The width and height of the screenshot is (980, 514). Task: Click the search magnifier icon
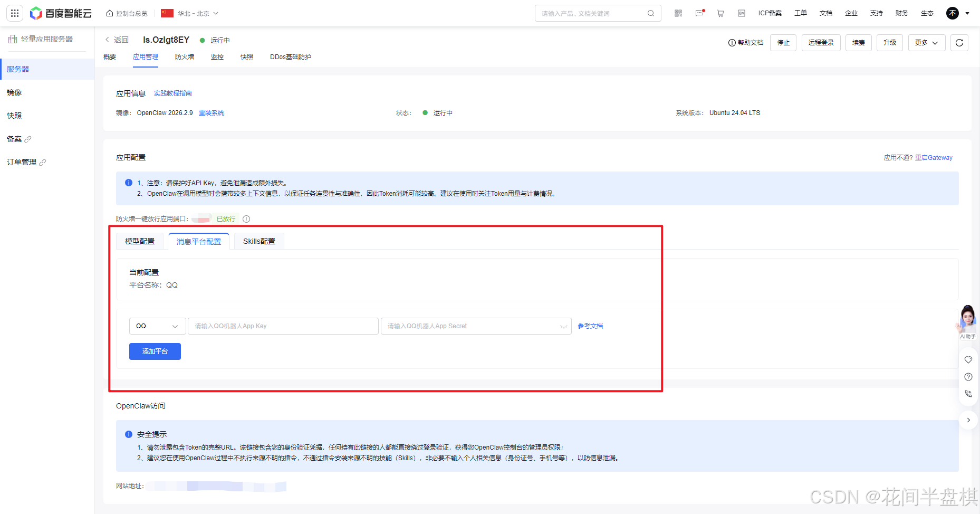651,13
